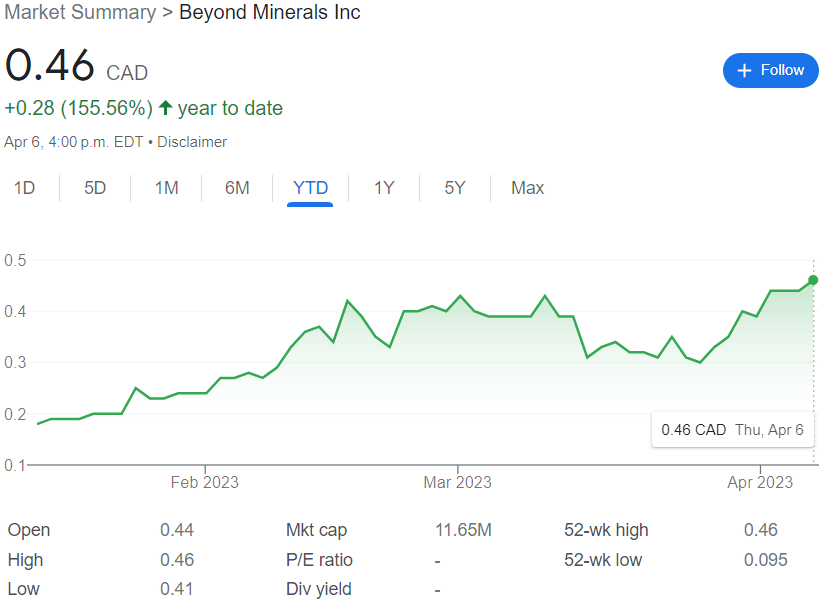
Task: Open the Disclaimer link
Action: point(192,142)
